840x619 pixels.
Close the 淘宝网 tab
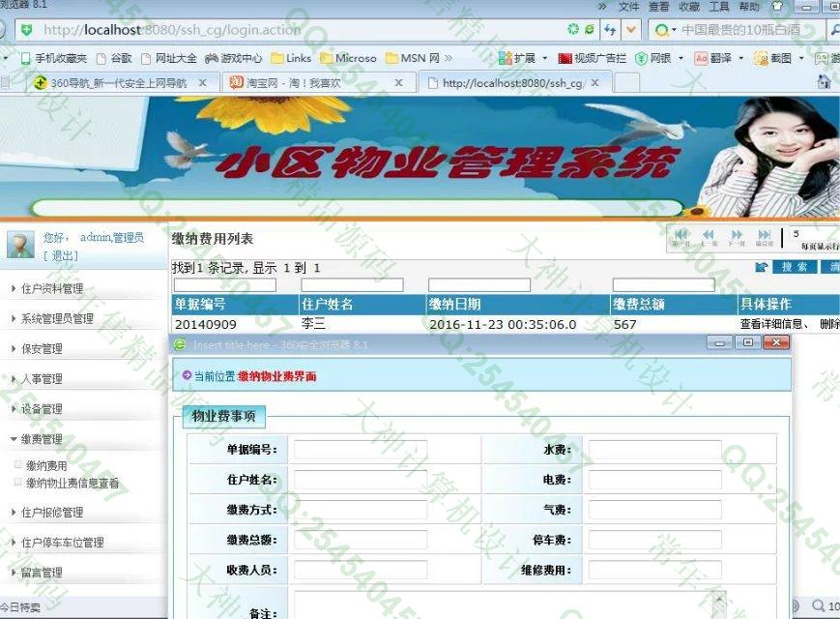[x=398, y=82]
